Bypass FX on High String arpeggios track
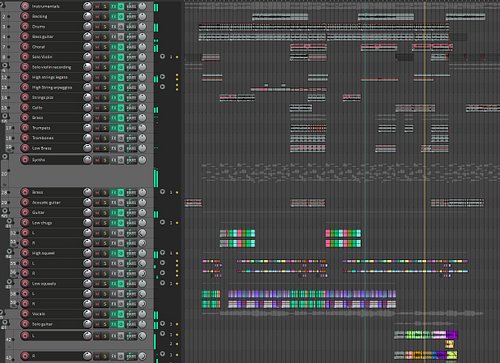This screenshot has width=500, height=363. tap(121, 87)
